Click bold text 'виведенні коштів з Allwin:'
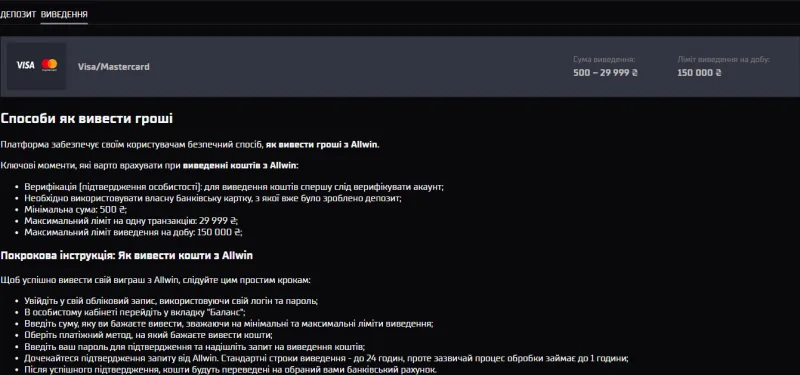This screenshot has height=375, width=800. pos(241,166)
